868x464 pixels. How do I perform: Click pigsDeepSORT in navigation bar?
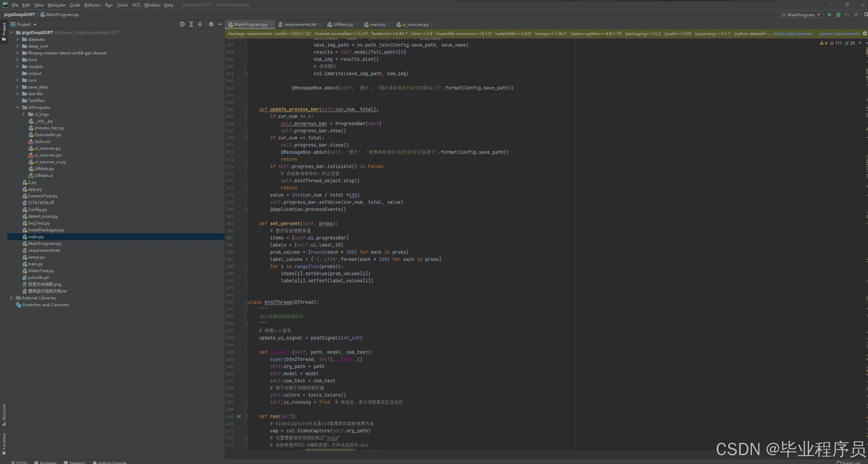pos(19,15)
